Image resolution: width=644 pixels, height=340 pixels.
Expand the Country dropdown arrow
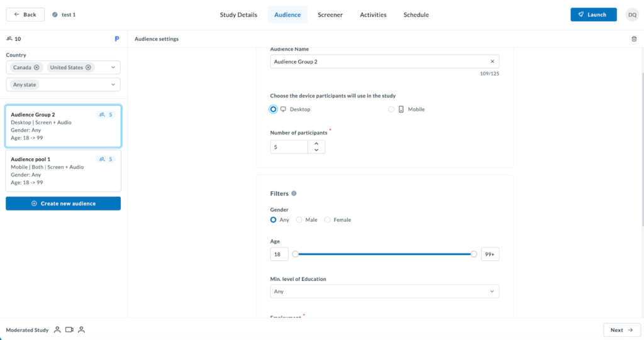click(113, 67)
